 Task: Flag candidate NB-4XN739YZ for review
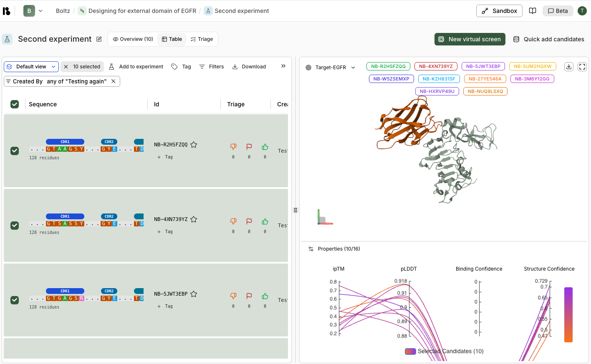click(x=249, y=221)
